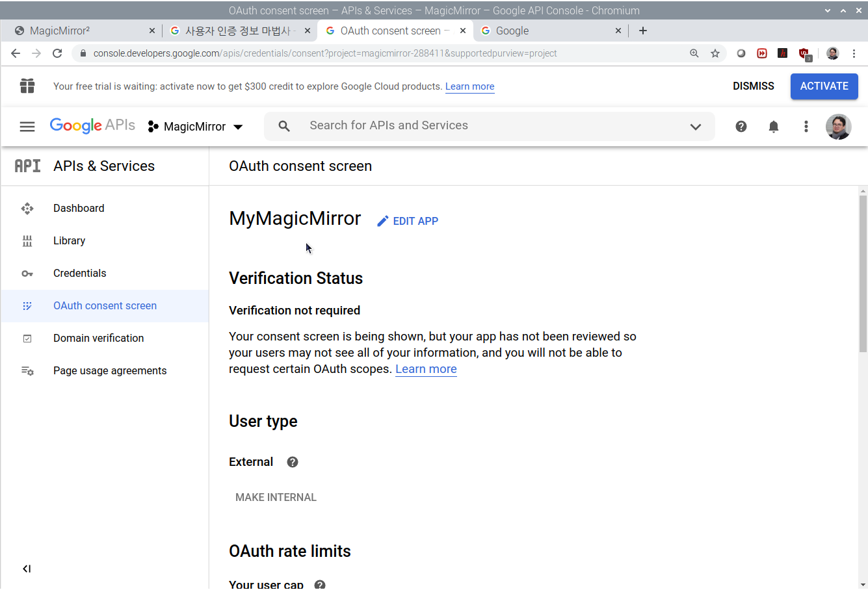Show help for External user type
Viewport: 868px width, 590px height.
click(293, 462)
